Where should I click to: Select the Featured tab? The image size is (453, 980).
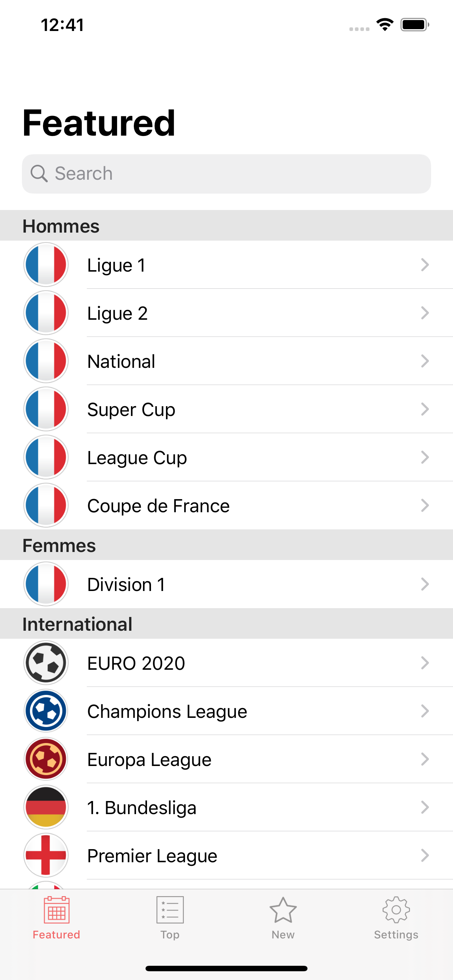[x=56, y=918]
